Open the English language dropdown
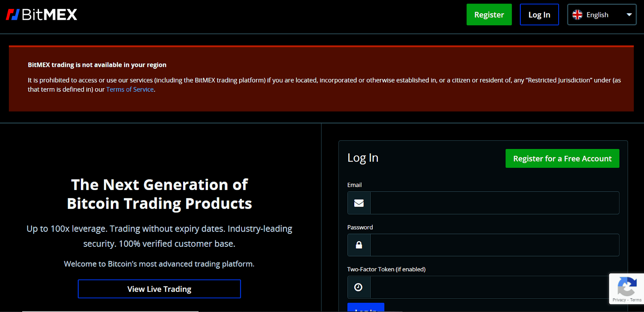The width and height of the screenshot is (644, 312). (x=602, y=14)
